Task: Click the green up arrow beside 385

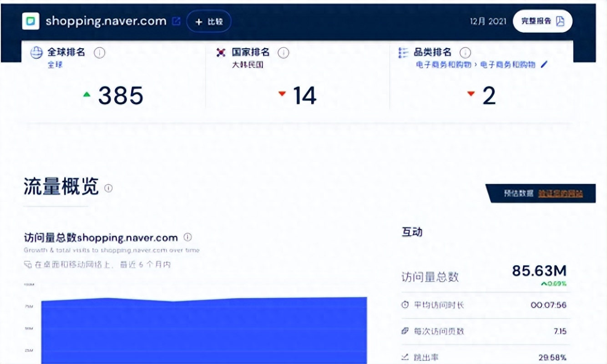Action: (87, 94)
